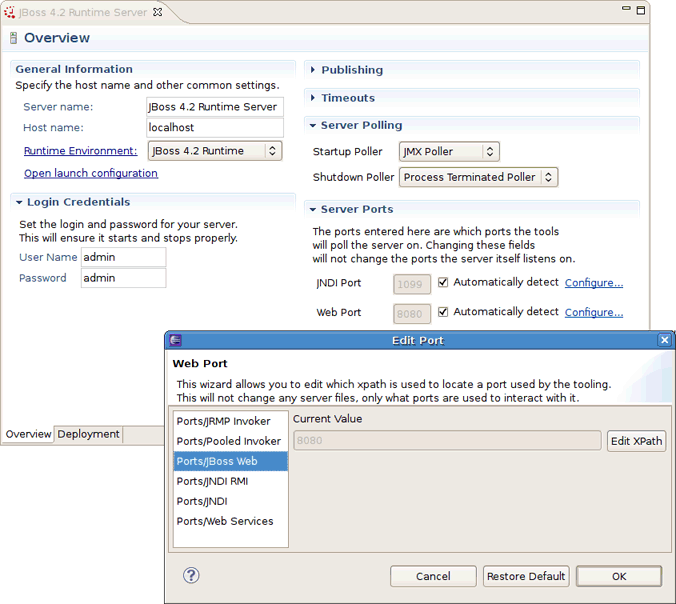Toggle JNDI Port automatically detect checkbox
This screenshot has height=604, width=676.
coord(444,283)
